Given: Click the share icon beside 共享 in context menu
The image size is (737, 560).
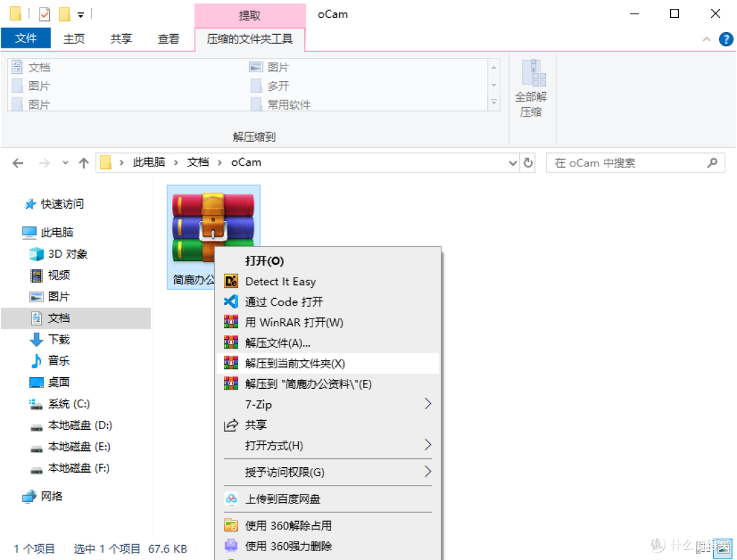Looking at the screenshot, I should point(231,425).
